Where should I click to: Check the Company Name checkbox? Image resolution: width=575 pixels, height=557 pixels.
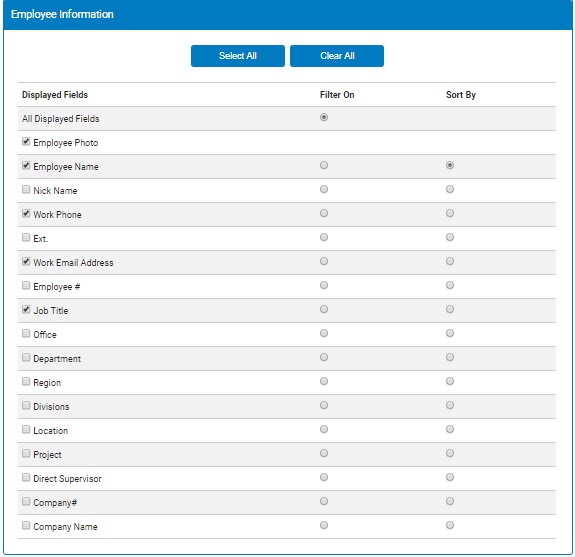[26, 525]
